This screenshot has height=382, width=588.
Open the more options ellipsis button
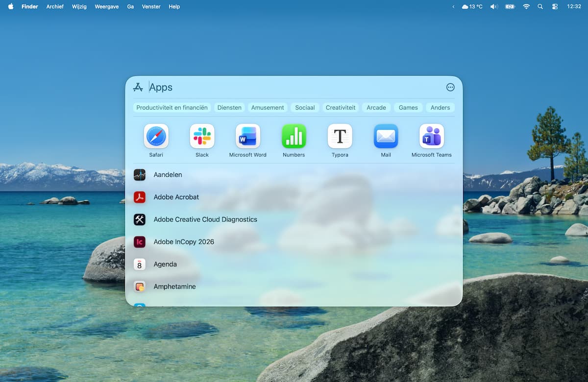pos(450,87)
